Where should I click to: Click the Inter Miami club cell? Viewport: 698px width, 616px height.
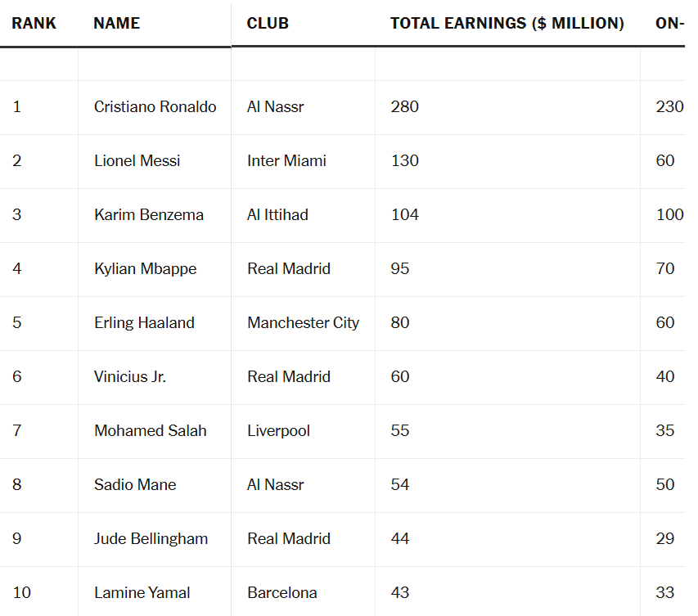286,161
